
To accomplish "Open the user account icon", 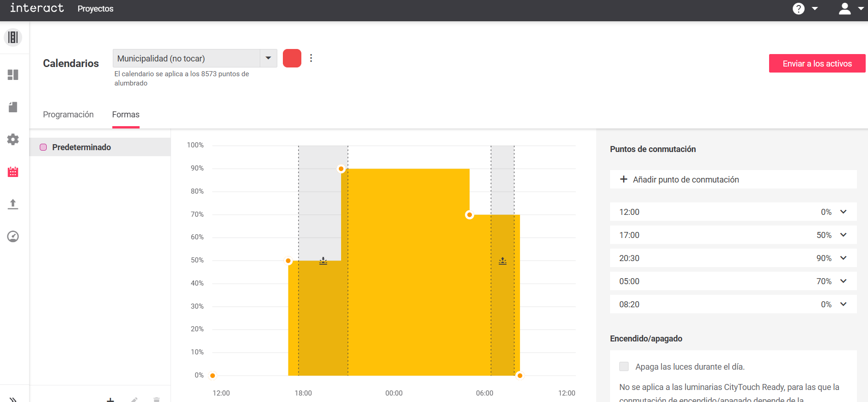I will coord(844,9).
